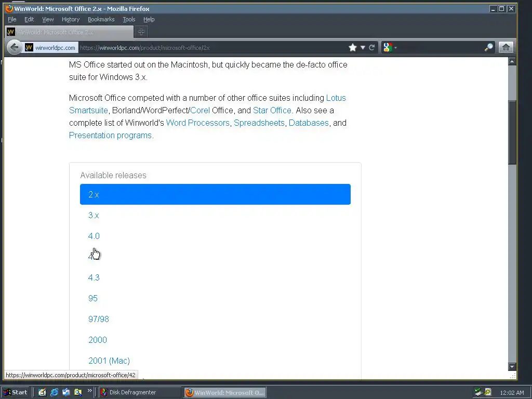
Task: Switch to Disk Defragmenter in taskbar
Action: (x=140, y=392)
